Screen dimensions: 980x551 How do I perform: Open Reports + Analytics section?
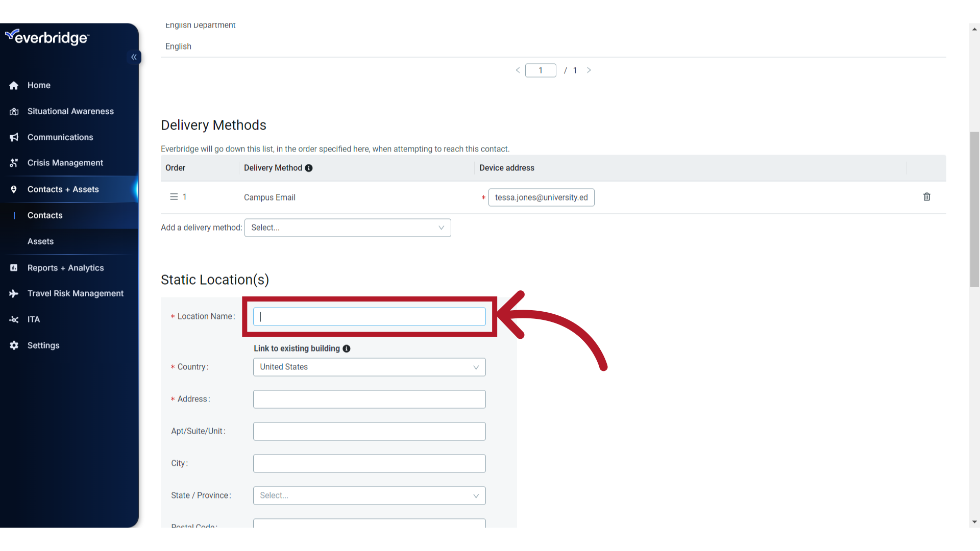click(x=65, y=268)
